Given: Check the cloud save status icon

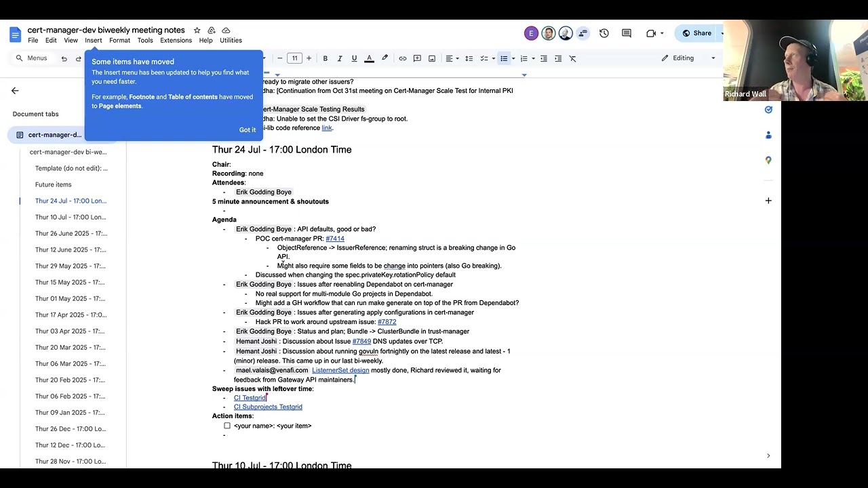Looking at the screenshot, I should [226, 30].
